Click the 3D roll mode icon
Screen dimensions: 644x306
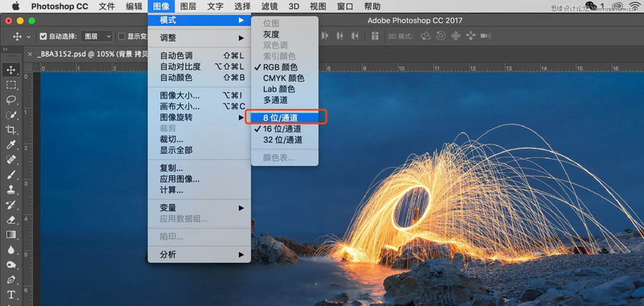(x=441, y=36)
